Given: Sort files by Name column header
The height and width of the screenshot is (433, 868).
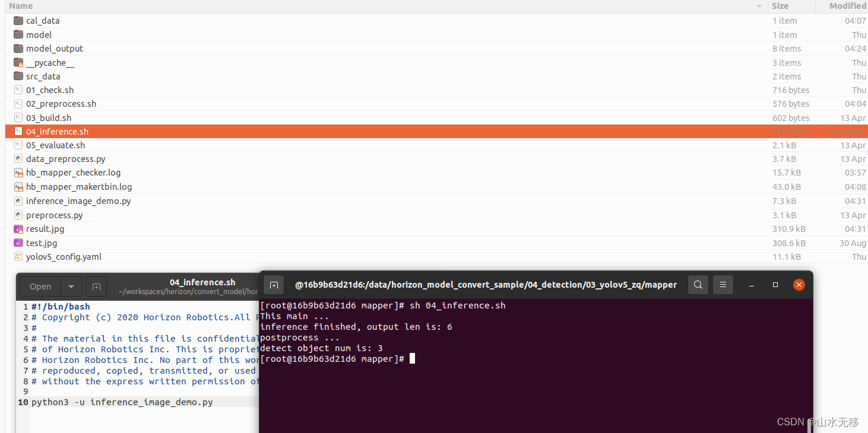Looking at the screenshot, I should [21, 6].
